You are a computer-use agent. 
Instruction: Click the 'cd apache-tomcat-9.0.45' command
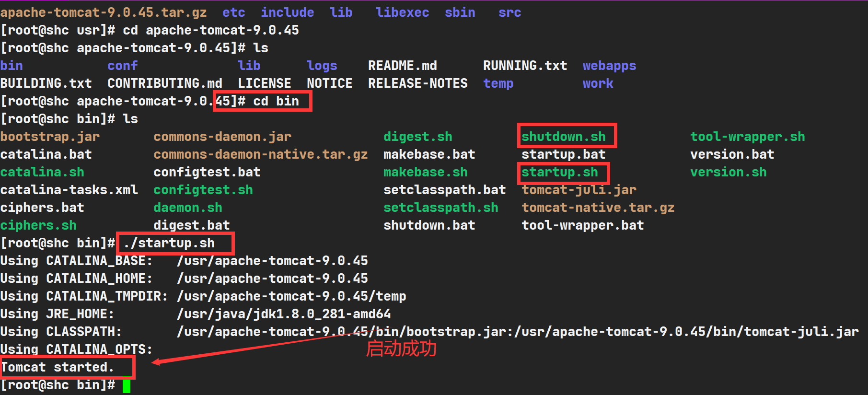tap(211, 30)
